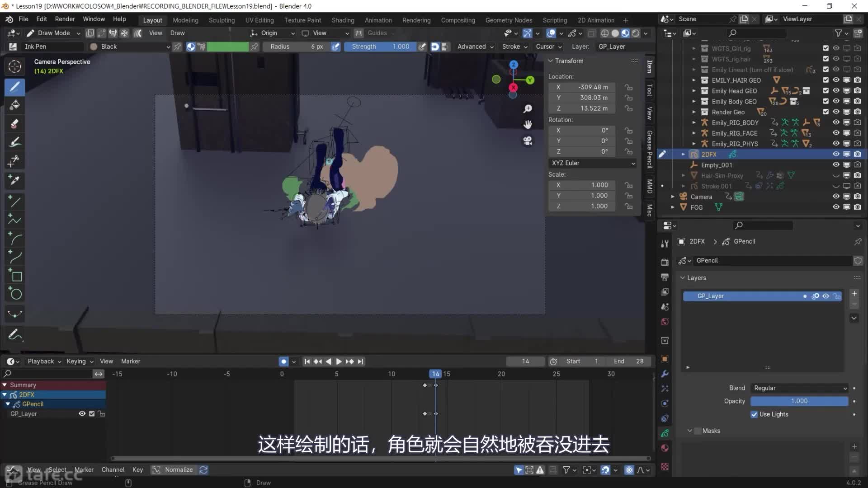Hide the 2DFX object in outliner
This screenshot has height=488, width=868.
[836, 154]
